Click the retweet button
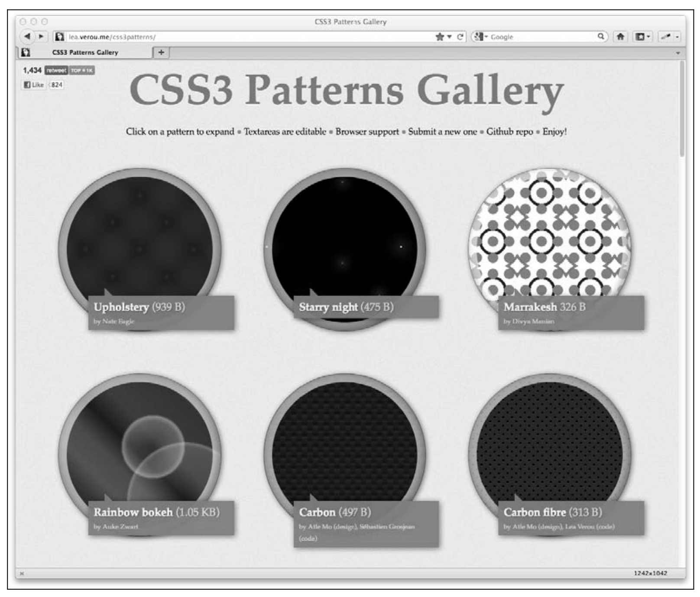Image resolution: width=700 pixels, height=597 pixels. pyautogui.click(x=56, y=70)
